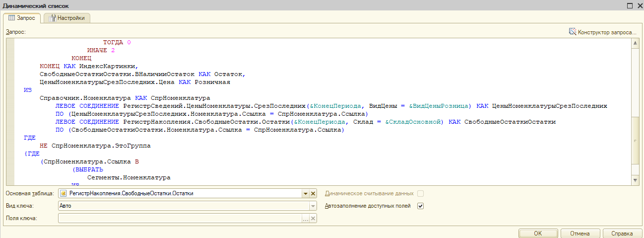Open Справка help

(x=622, y=234)
